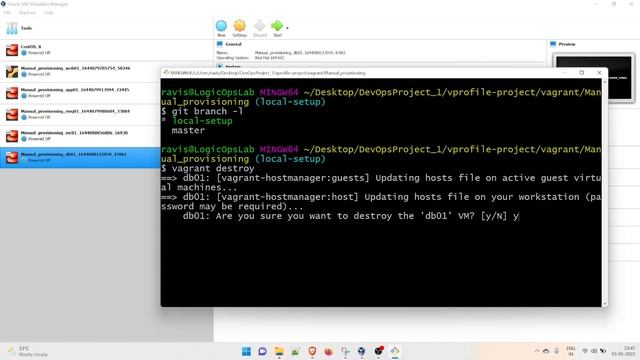The height and width of the screenshot is (360, 640).
Task: Select the Manual_provisioning rmq01 VM
Action: pos(81,114)
